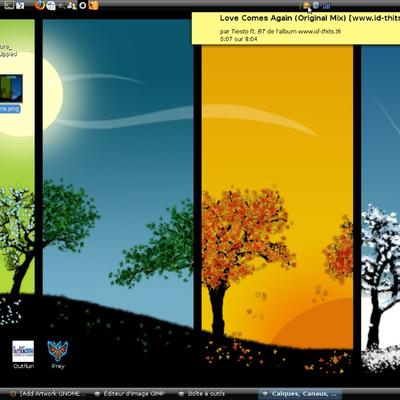
Task: Click the blue document tray icon
Action: 316,5
